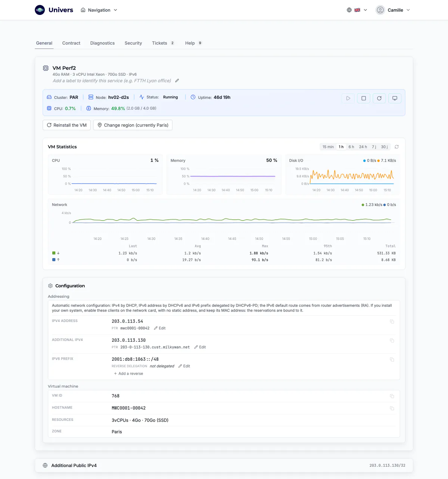Select the 24 h statistics range
The width and height of the screenshot is (448, 479).
coord(363,147)
